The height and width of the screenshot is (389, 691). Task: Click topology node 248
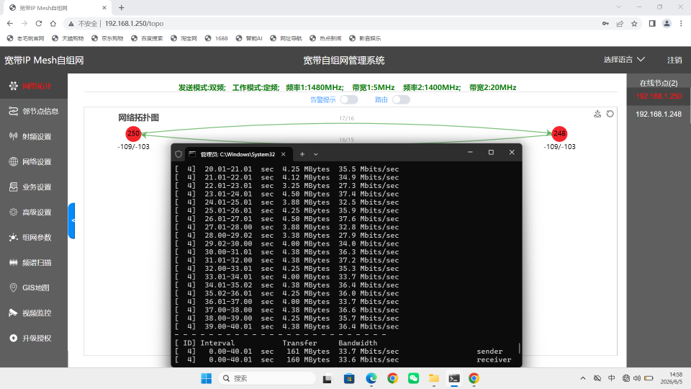559,133
